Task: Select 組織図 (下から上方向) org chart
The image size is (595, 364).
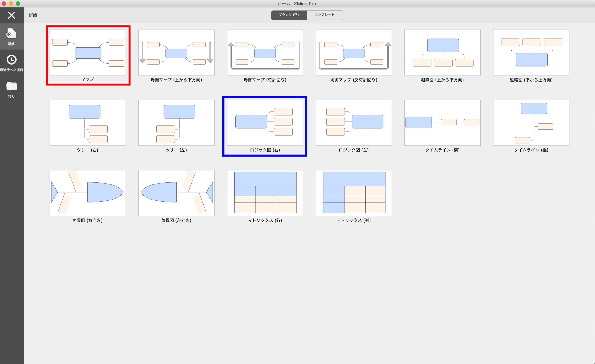Action: pos(531,52)
